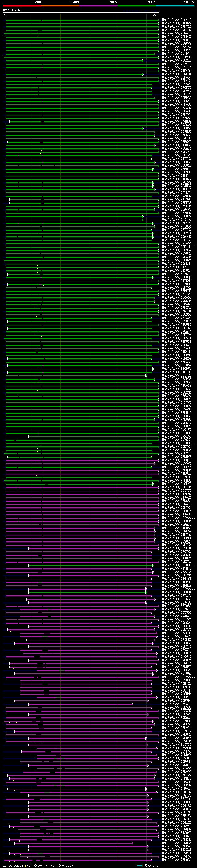
Task: Click the purple ~60% identity legend segment
Action: (98, 6)
